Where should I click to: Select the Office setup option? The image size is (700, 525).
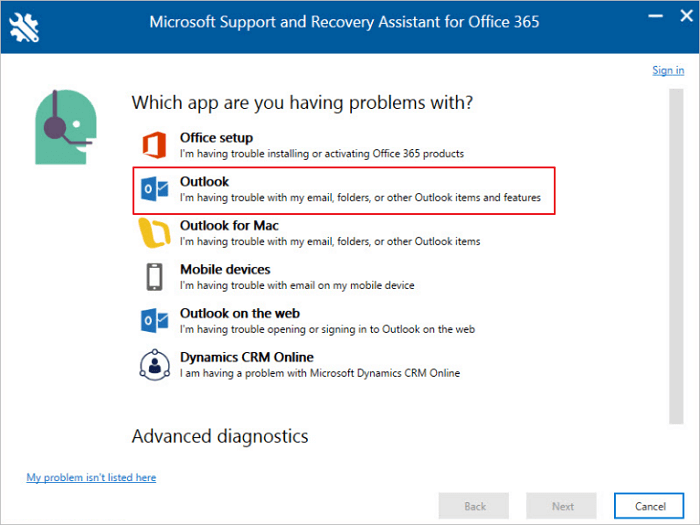tap(216, 138)
